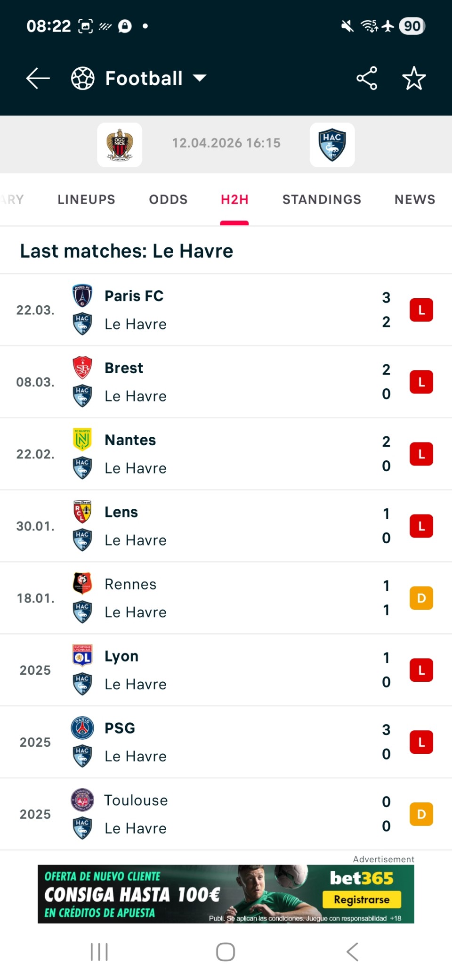Open the STANDINGS tab

click(322, 199)
